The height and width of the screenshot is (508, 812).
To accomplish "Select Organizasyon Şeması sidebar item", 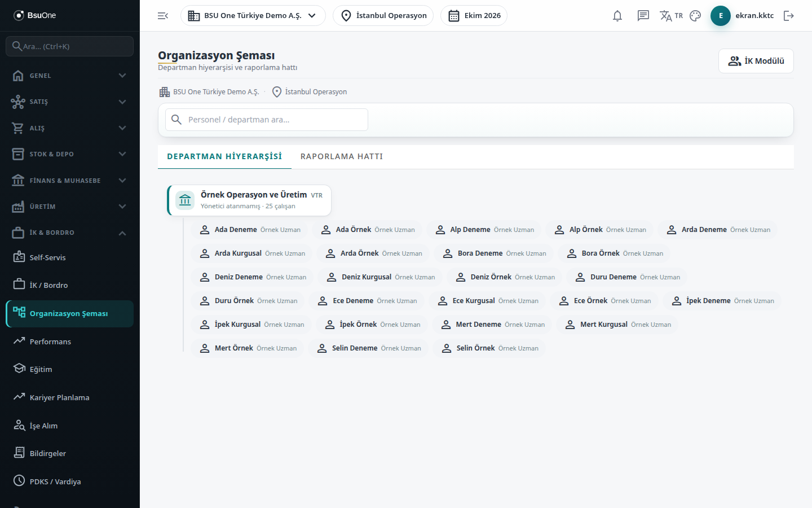I will click(70, 314).
